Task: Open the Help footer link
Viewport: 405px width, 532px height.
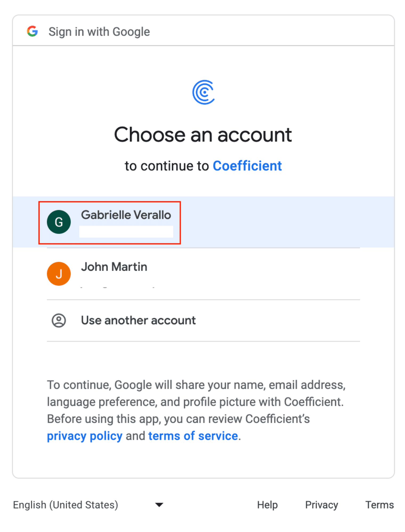Action: point(267,505)
